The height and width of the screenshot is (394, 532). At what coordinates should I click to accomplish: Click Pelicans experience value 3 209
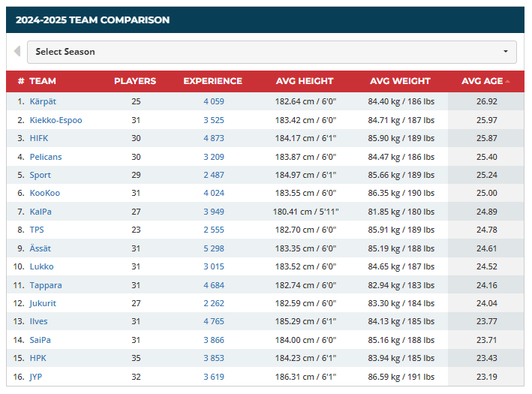[x=214, y=157]
